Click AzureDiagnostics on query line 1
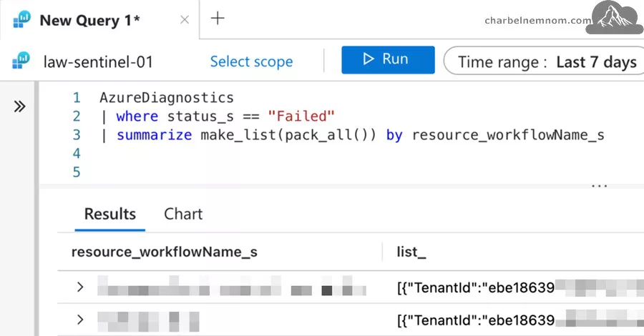644x336 pixels. pyautogui.click(x=166, y=98)
